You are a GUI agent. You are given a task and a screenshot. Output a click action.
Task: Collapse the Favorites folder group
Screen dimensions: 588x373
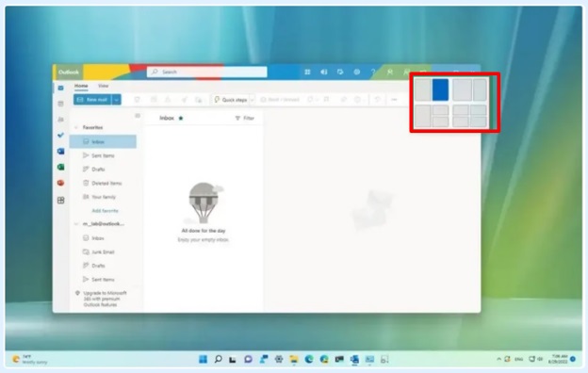(x=76, y=127)
